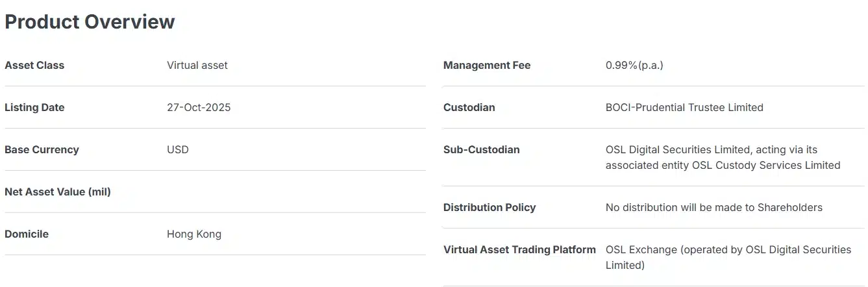Click the Product Overview heading
The image size is (868, 287).
[90, 21]
